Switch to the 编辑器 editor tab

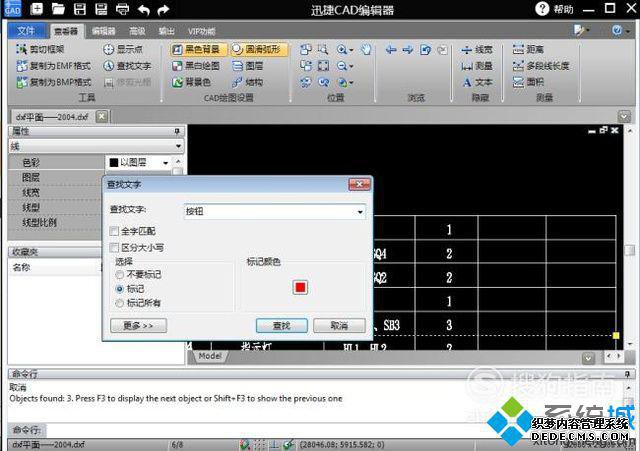click(x=103, y=31)
